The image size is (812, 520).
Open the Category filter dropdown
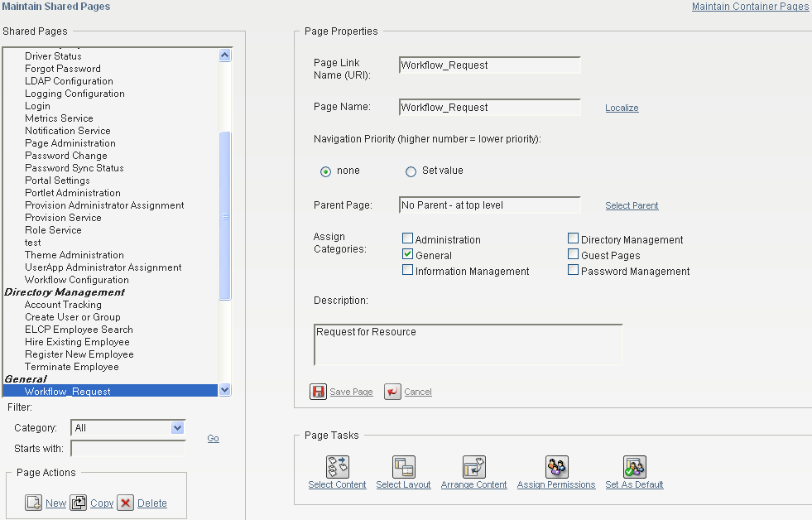tap(177, 428)
